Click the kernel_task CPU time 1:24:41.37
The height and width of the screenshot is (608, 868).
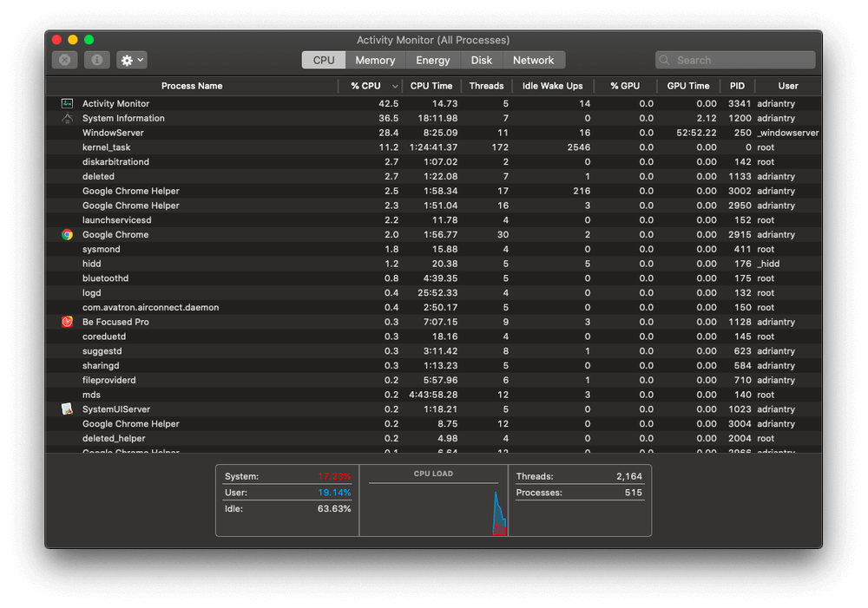coord(433,147)
